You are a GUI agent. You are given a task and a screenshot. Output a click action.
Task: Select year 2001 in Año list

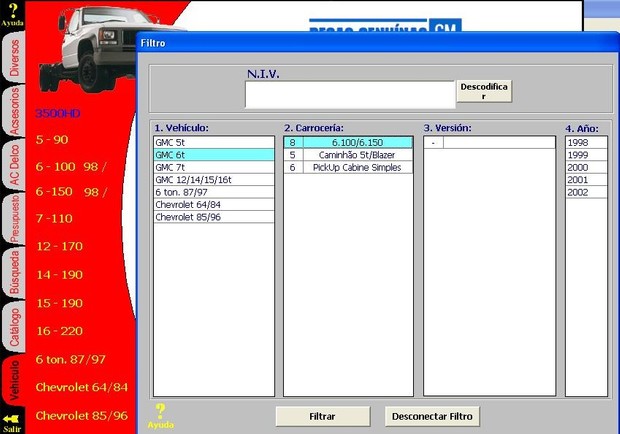point(586,179)
